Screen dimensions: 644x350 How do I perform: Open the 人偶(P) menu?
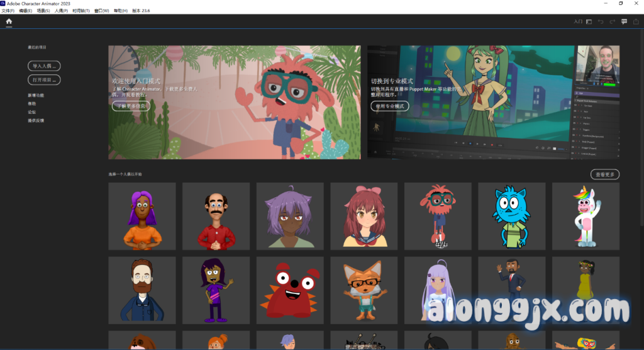tap(61, 11)
